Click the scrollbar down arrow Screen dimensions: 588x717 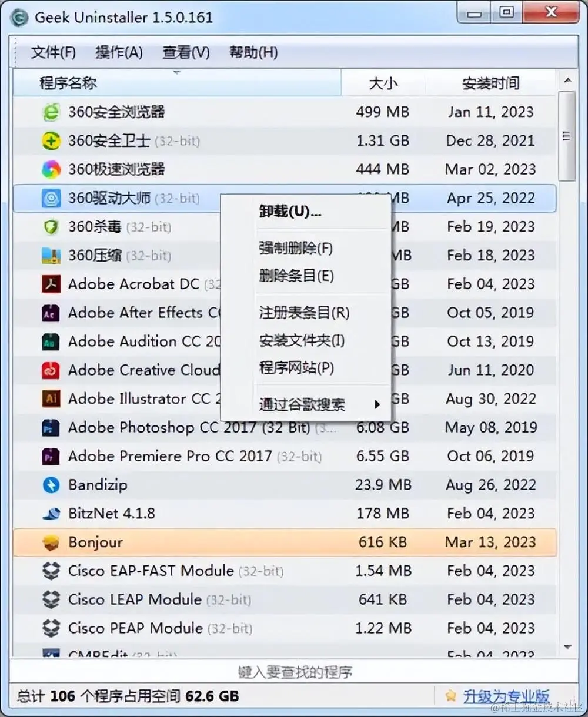pos(567,647)
